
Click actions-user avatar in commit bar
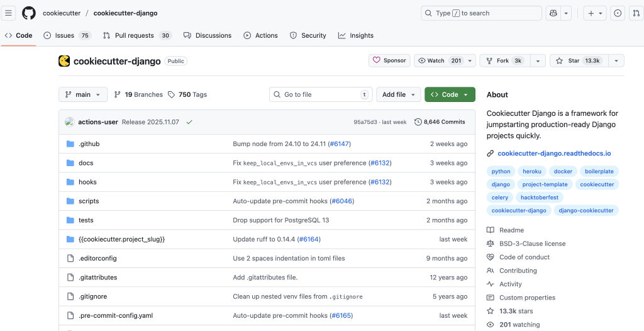69,122
